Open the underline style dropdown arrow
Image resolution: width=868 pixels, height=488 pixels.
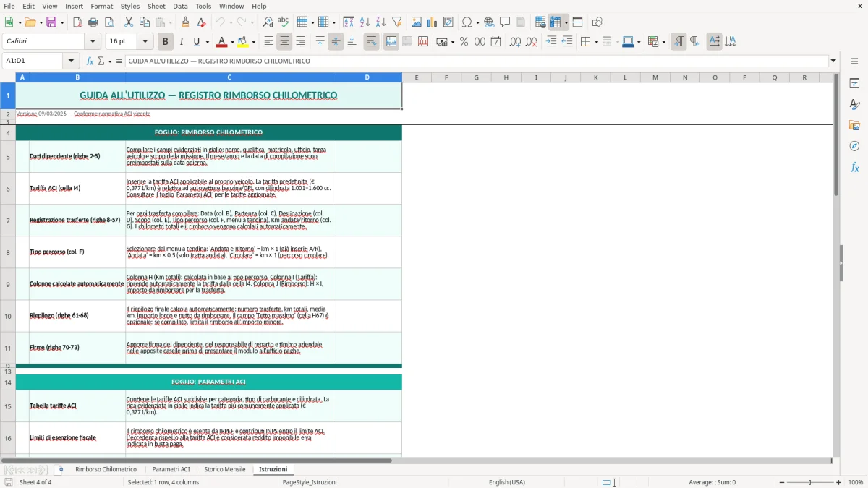coord(206,42)
